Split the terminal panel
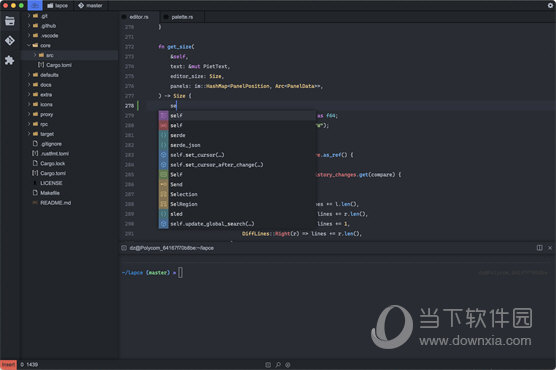Image resolution: width=556 pixels, height=370 pixels. (x=539, y=248)
